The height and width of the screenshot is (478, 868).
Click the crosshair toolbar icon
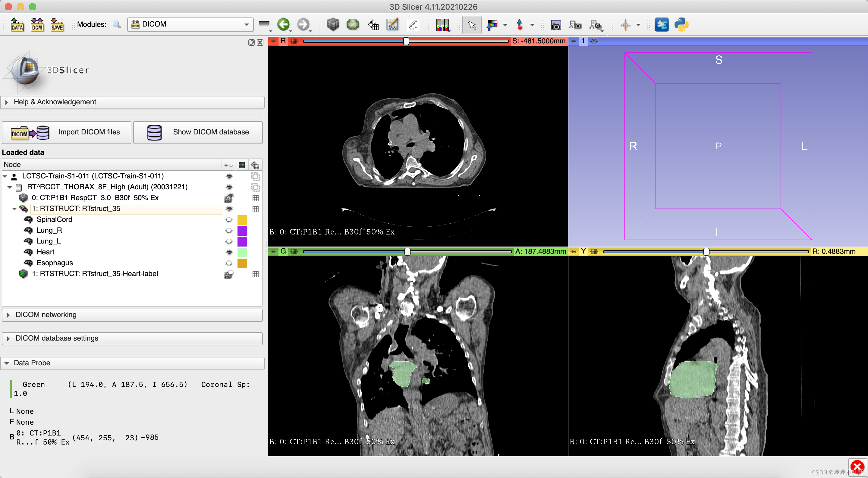point(625,25)
